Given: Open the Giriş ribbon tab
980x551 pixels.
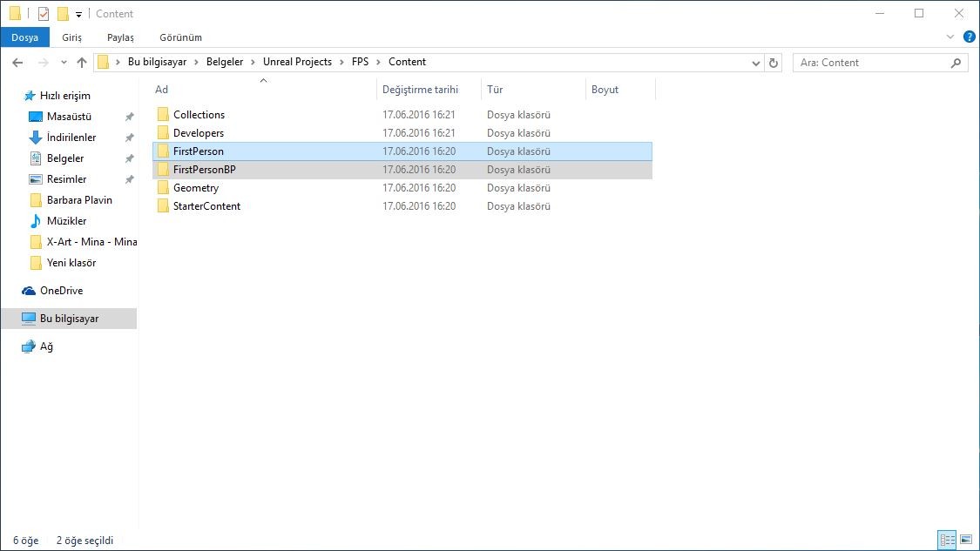Looking at the screenshot, I should [x=72, y=37].
